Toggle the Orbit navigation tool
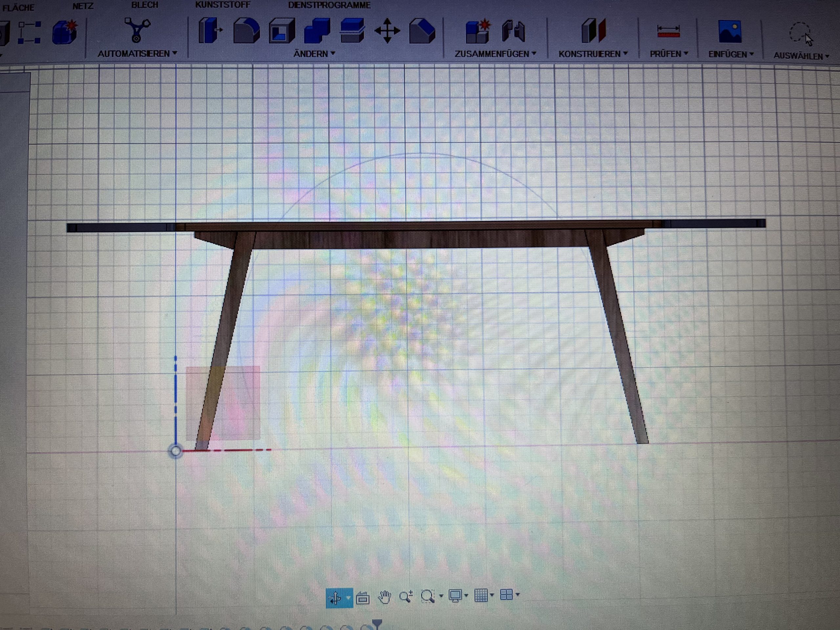 tap(335, 598)
